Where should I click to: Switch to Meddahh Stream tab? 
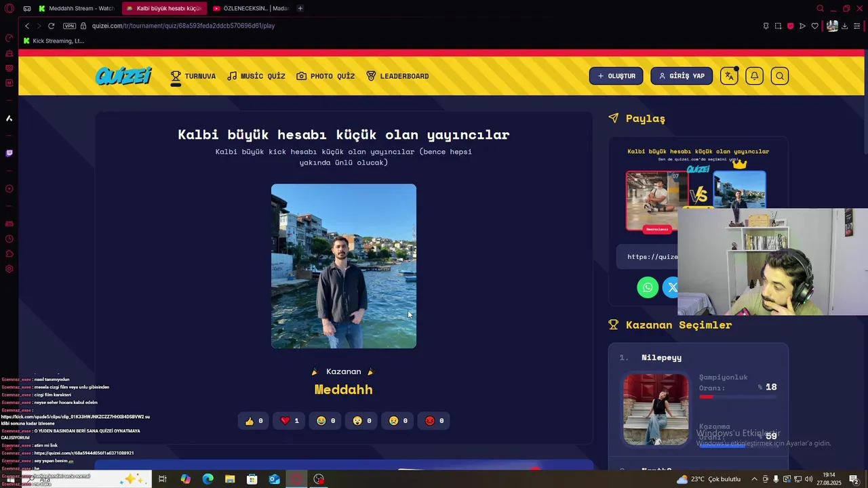[77, 8]
